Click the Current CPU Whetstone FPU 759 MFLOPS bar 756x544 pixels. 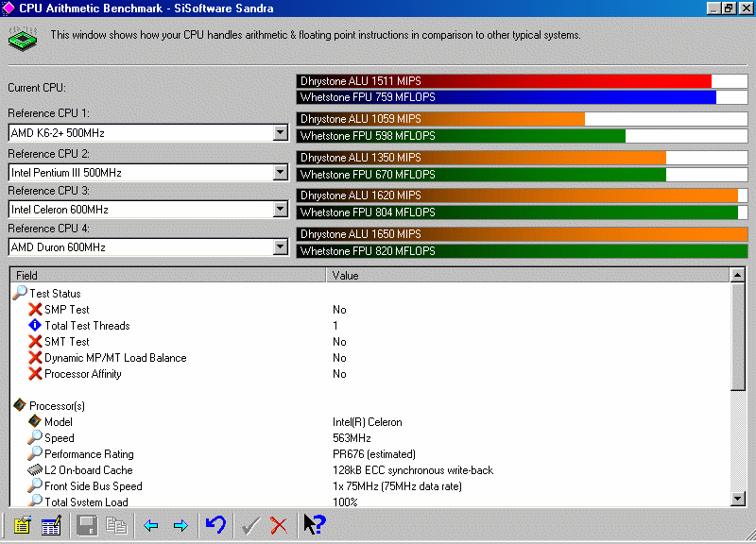point(522,97)
